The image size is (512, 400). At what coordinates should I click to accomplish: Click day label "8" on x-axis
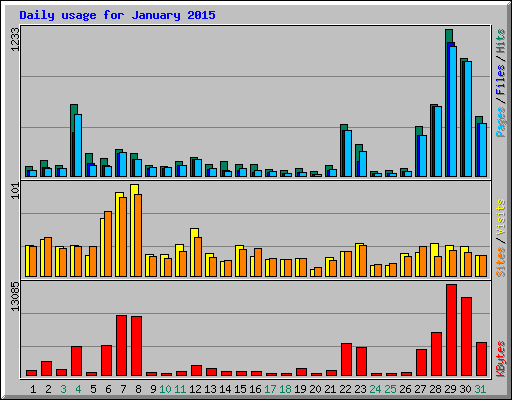(x=138, y=389)
